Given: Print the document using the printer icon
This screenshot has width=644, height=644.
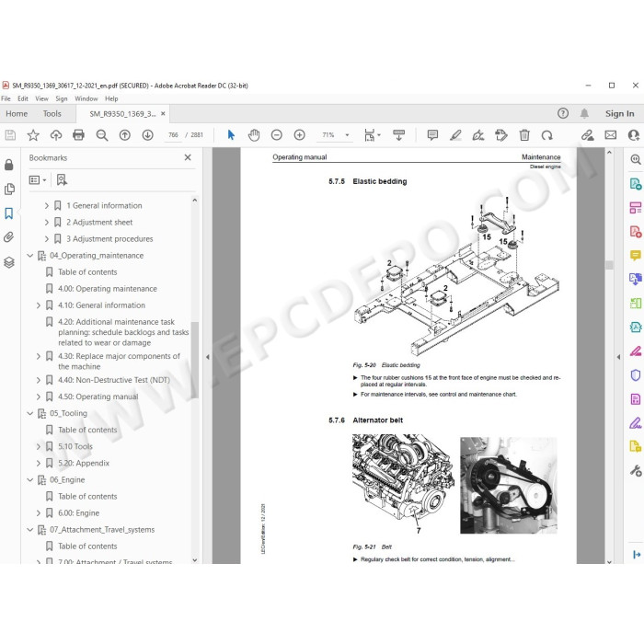Looking at the screenshot, I should (x=78, y=134).
